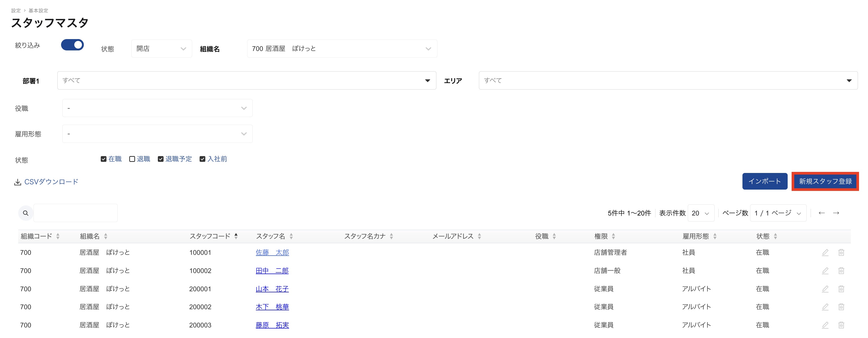
Task: Uncheck the 入社前 status checkbox
Action: (x=202, y=159)
